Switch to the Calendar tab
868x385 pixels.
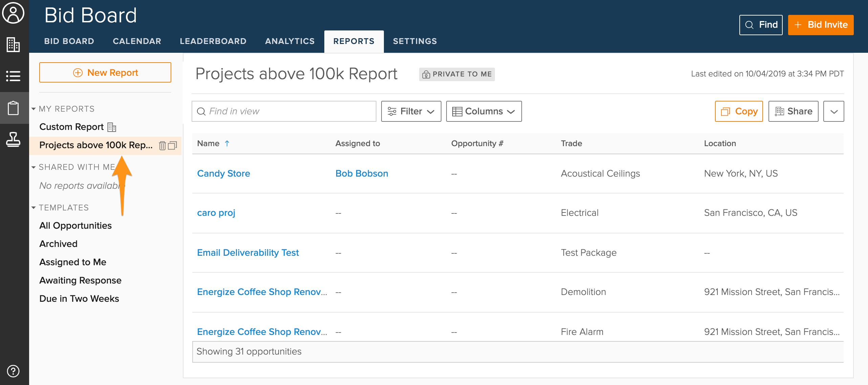137,41
